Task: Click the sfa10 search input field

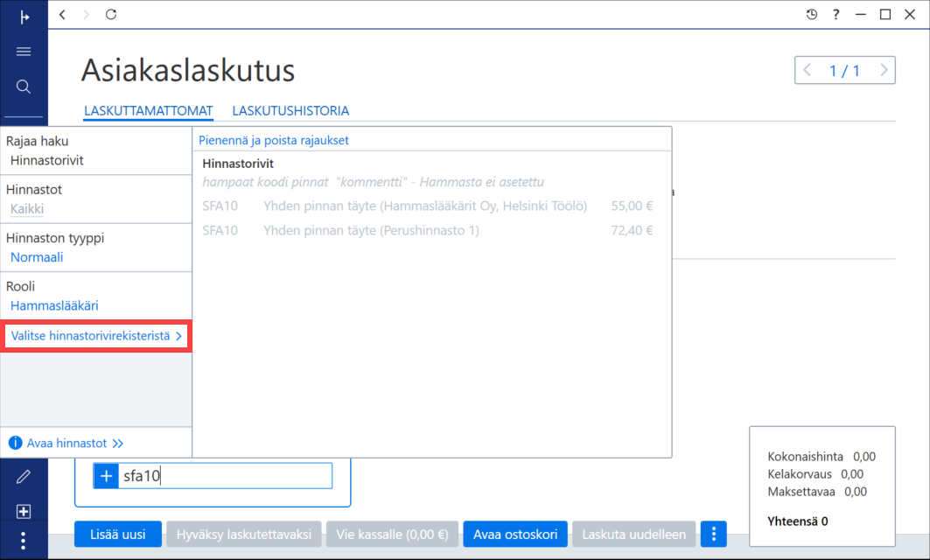Action: [x=225, y=476]
